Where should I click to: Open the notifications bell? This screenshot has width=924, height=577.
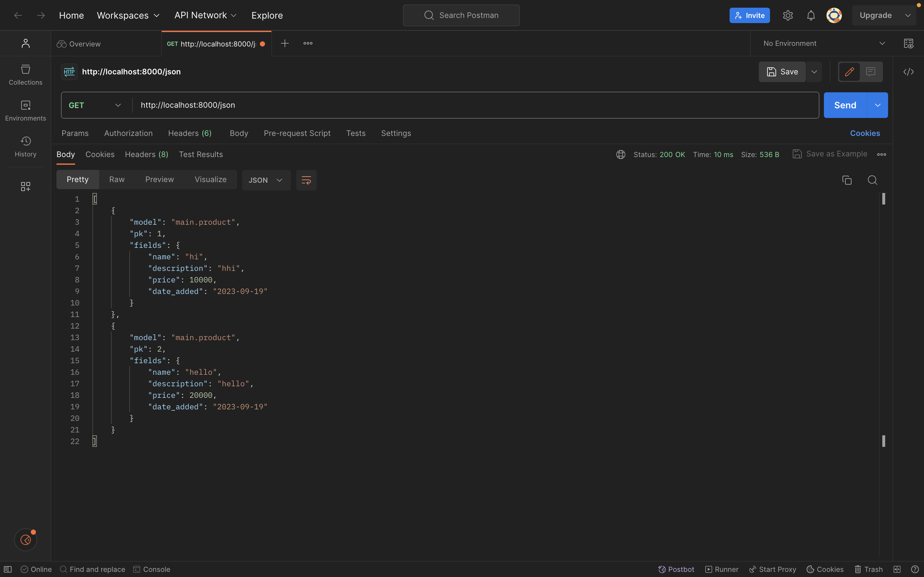coord(811,15)
